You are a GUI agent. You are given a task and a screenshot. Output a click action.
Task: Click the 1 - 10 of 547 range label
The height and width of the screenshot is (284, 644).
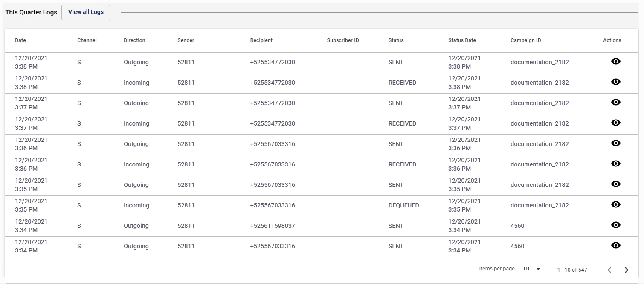[x=572, y=270]
